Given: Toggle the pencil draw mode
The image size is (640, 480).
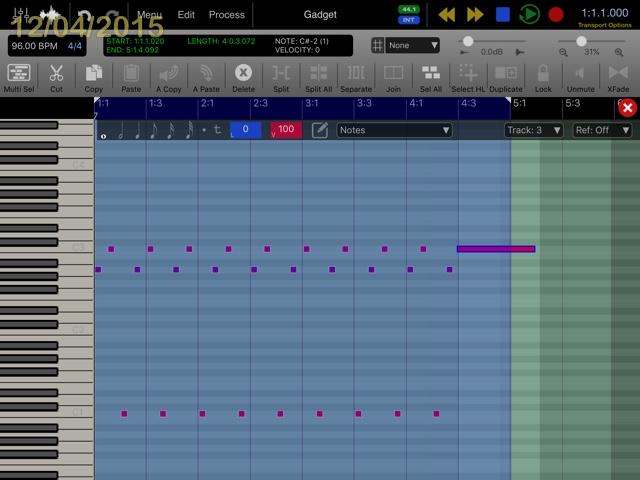Looking at the screenshot, I should point(320,130).
